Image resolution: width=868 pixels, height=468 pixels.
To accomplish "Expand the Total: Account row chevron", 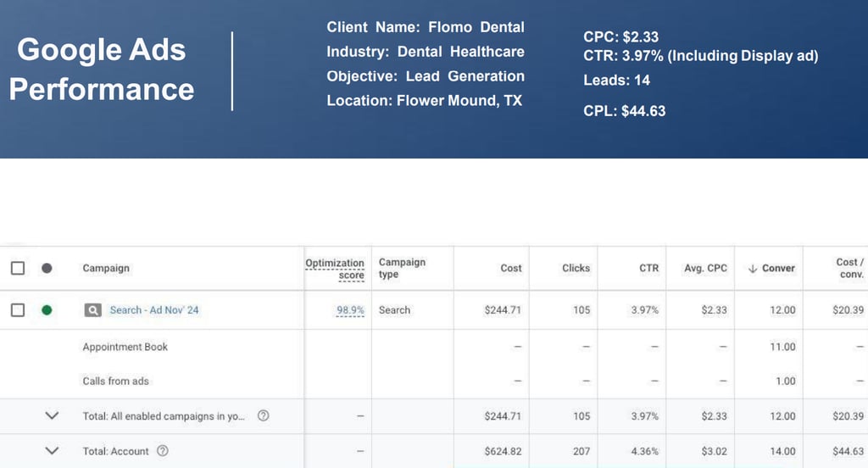I will 52,451.
